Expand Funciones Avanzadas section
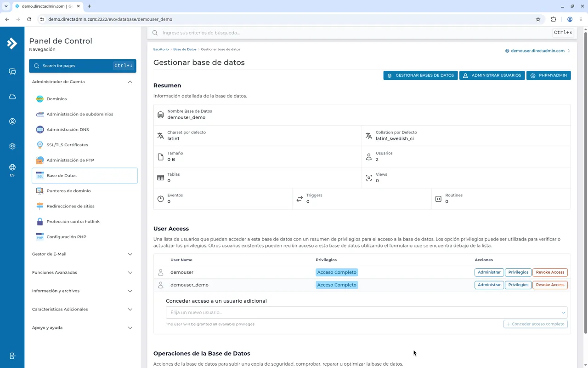Image resolution: width=588 pixels, height=368 pixels. point(83,272)
